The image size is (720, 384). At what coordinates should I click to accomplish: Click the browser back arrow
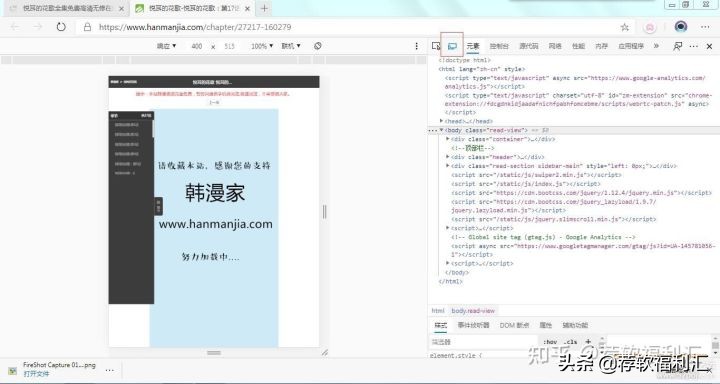pos(15,27)
